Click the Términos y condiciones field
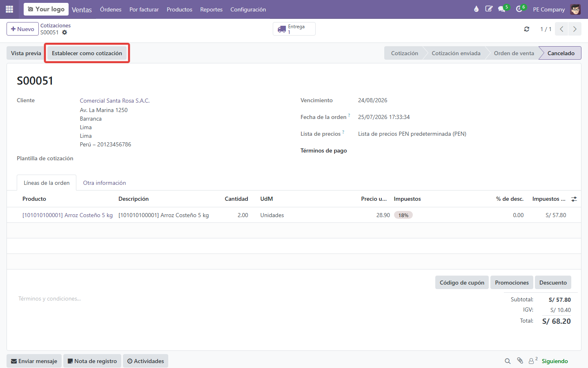588x368 pixels. coord(49,299)
